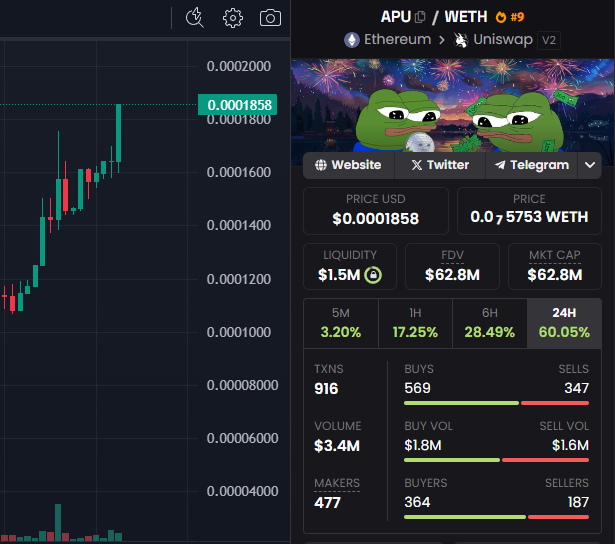615x544 pixels.
Task: Click the SELLS 347 value
Action: (x=577, y=388)
